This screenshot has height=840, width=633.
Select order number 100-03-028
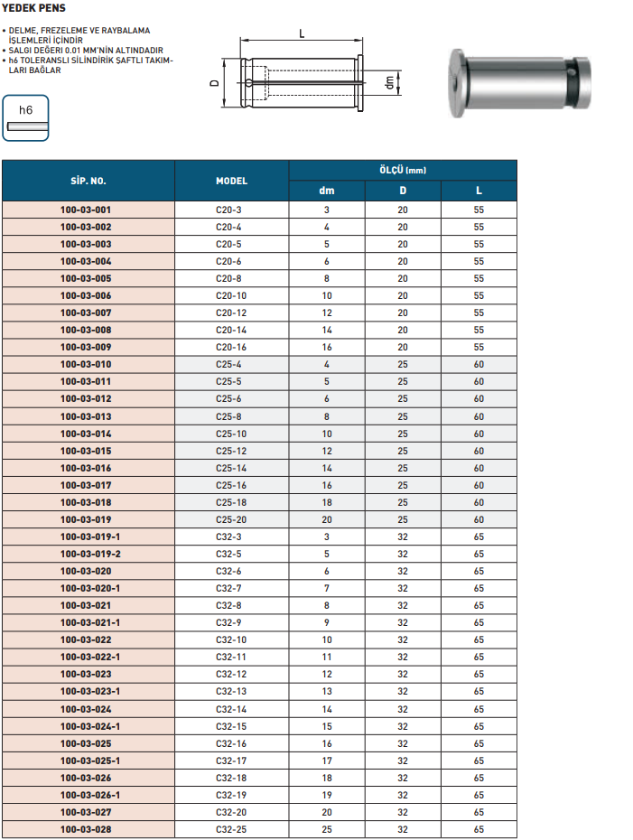88,829
